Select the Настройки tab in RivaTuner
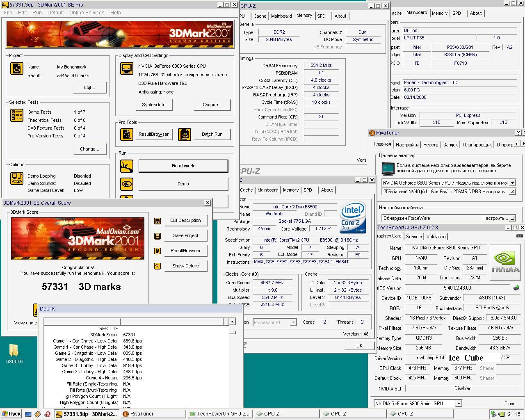The image size is (525, 420). [x=407, y=145]
